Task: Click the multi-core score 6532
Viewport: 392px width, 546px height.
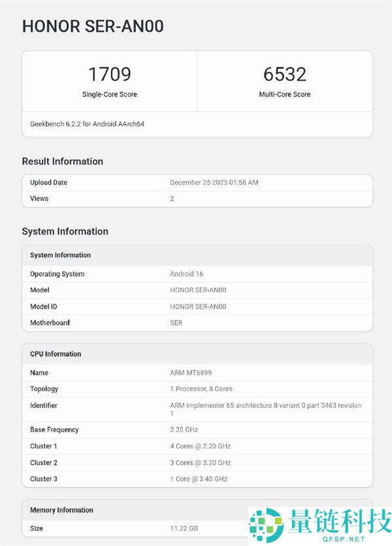Action: coord(285,74)
